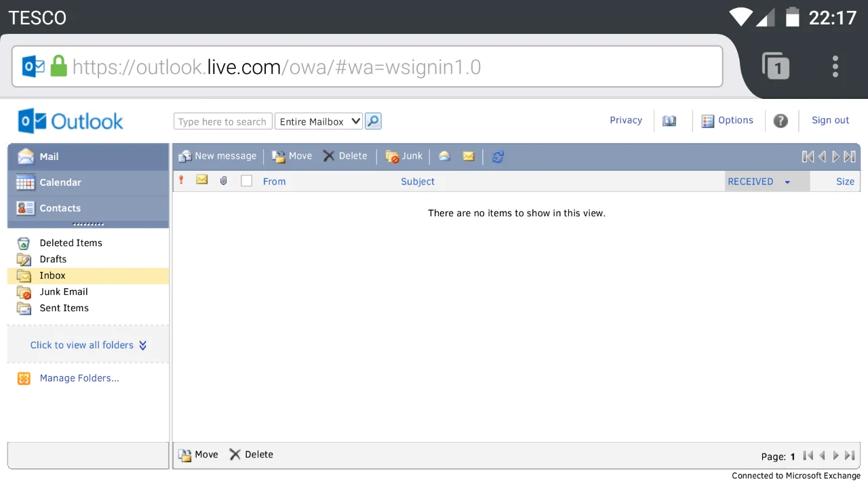Screen dimensions: 868x488
Task: Click the Junk toolbar button
Action: point(403,156)
